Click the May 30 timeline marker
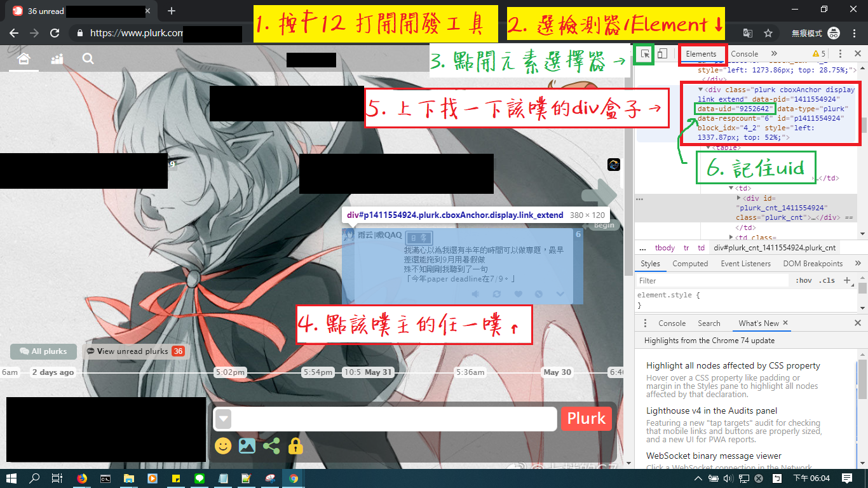 point(557,372)
